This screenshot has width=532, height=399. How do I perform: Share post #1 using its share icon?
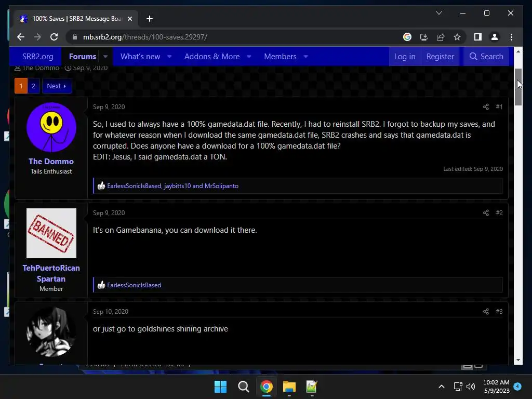(486, 107)
